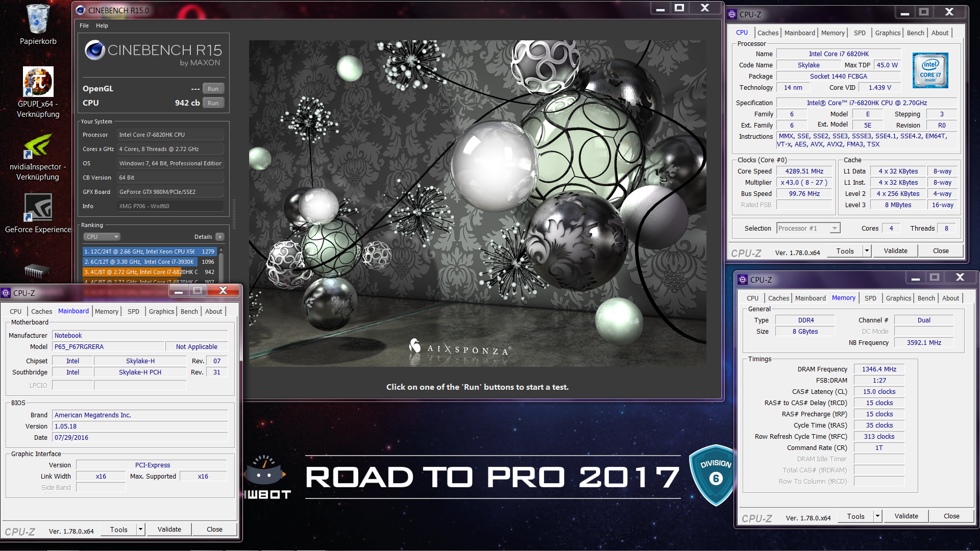Click Validate in Mainboard CPU-Z window
The height and width of the screenshot is (551, 980).
tap(169, 530)
